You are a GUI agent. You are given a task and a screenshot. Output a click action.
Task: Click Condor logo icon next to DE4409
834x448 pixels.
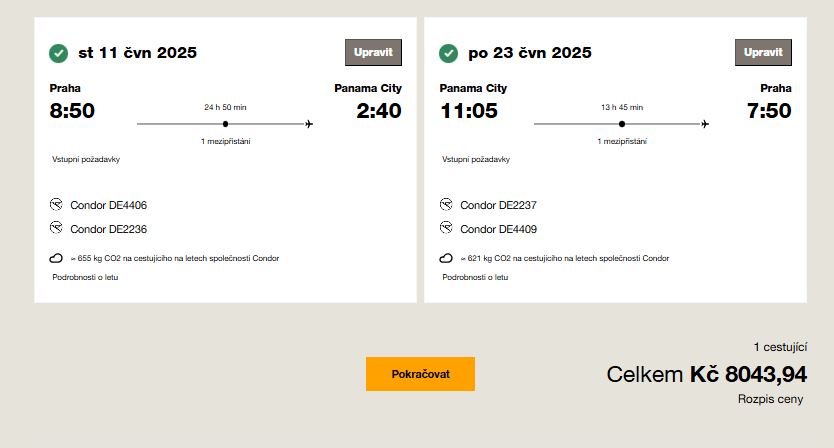click(x=446, y=228)
